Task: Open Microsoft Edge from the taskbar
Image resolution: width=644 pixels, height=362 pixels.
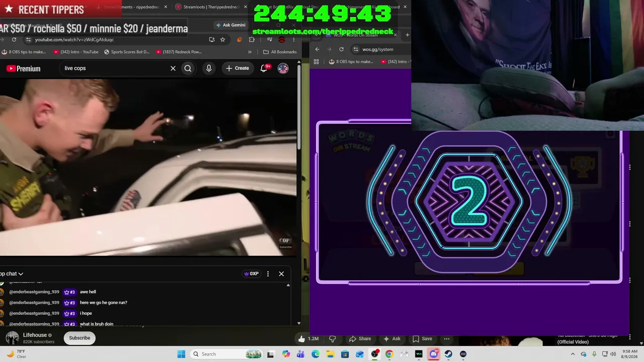Action: [x=315, y=354]
